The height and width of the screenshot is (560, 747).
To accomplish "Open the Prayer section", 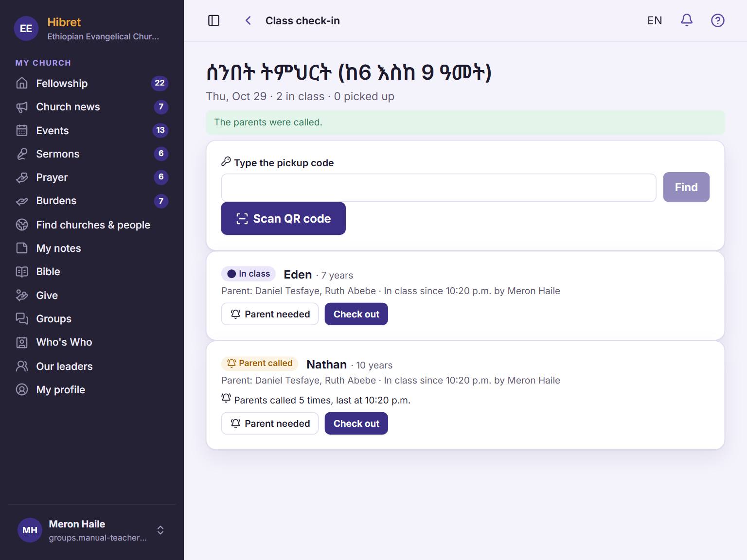I will pyautogui.click(x=92, y=177).
